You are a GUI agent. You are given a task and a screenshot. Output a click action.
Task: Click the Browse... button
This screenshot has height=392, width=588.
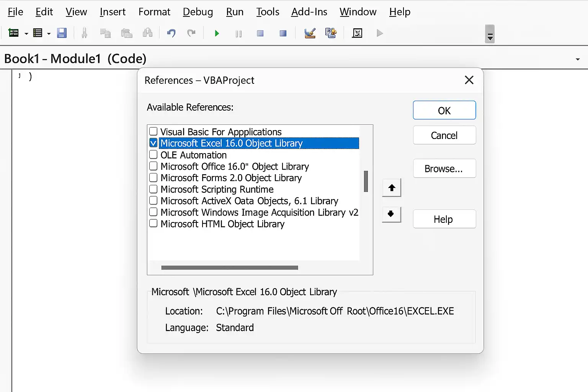[x=444, y=168]
